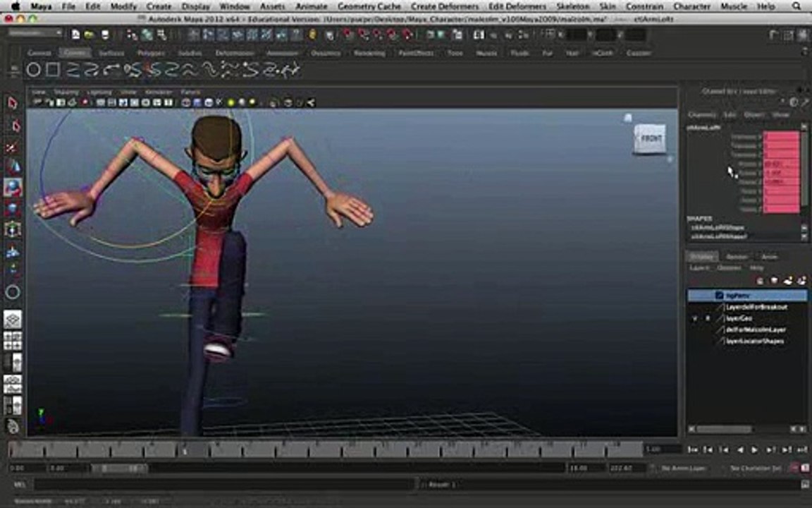812x508 pixels.
Task: Toggle the smooth shade icon in the panel toolbar
Action: [197, 102]
